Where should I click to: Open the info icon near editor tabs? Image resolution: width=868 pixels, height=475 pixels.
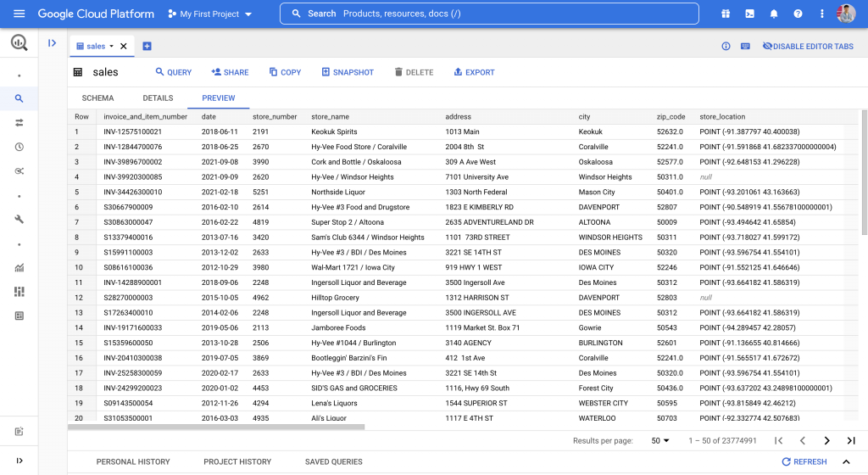[726, 47]
